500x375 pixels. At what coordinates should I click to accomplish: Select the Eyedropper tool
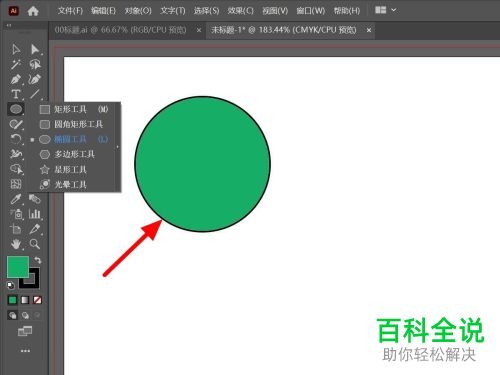click(16, 199)
